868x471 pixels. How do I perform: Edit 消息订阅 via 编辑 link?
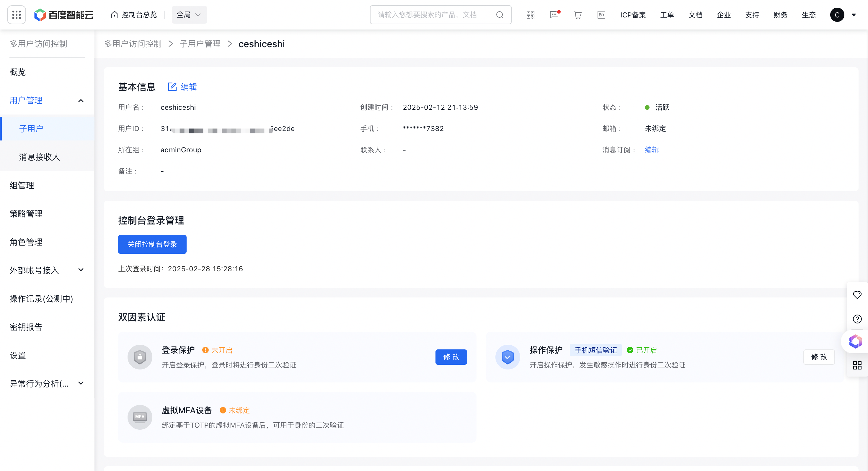(652, 150)
